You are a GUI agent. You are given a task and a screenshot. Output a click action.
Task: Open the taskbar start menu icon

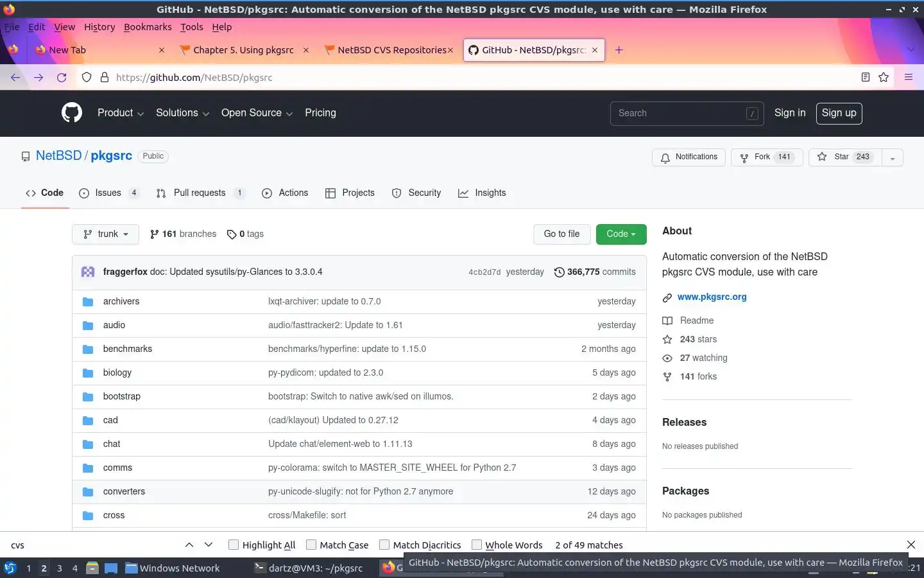point(10,568)
